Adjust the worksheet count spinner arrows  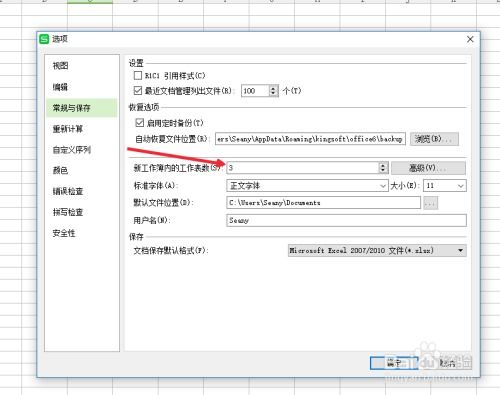(x=383, y=168)
